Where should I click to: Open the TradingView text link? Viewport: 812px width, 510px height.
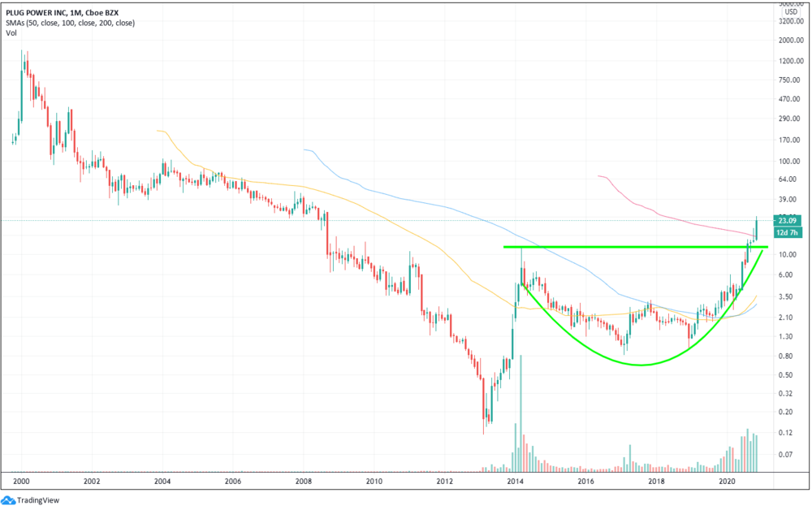[x=38, y=500]
